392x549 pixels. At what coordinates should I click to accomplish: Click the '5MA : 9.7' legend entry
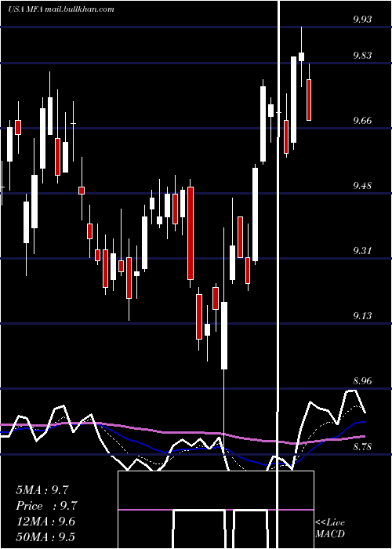(42, 490)
